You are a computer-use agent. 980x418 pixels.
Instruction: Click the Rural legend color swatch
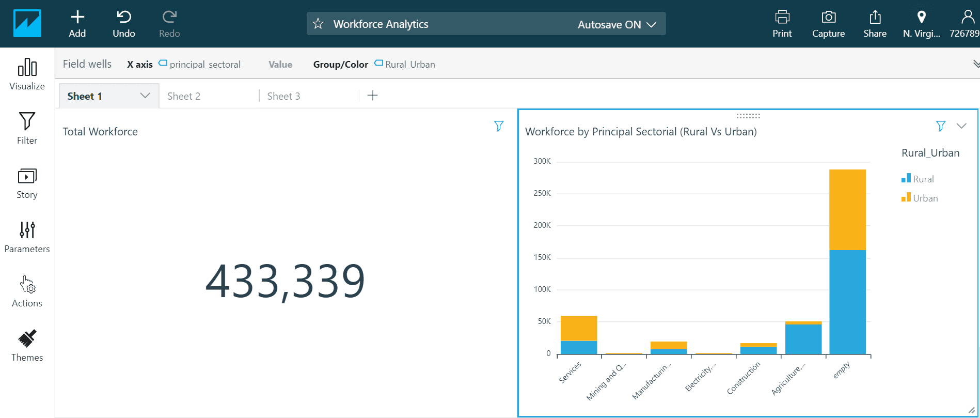coord(906,178)
